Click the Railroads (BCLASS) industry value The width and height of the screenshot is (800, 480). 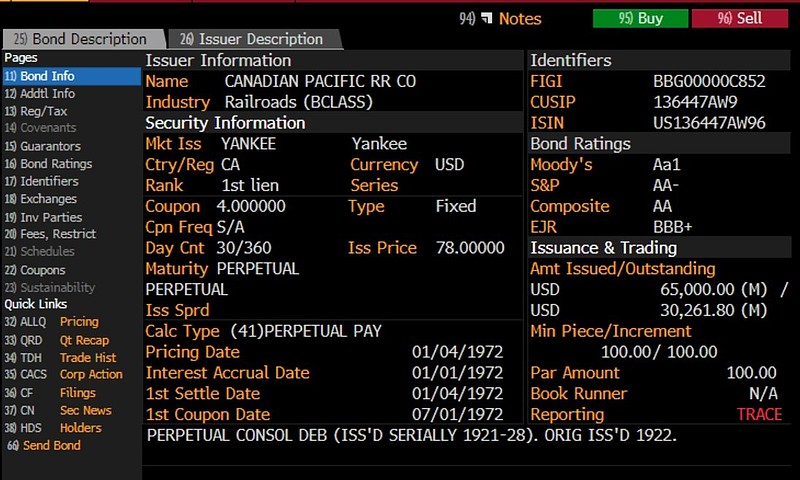[298, 102]
